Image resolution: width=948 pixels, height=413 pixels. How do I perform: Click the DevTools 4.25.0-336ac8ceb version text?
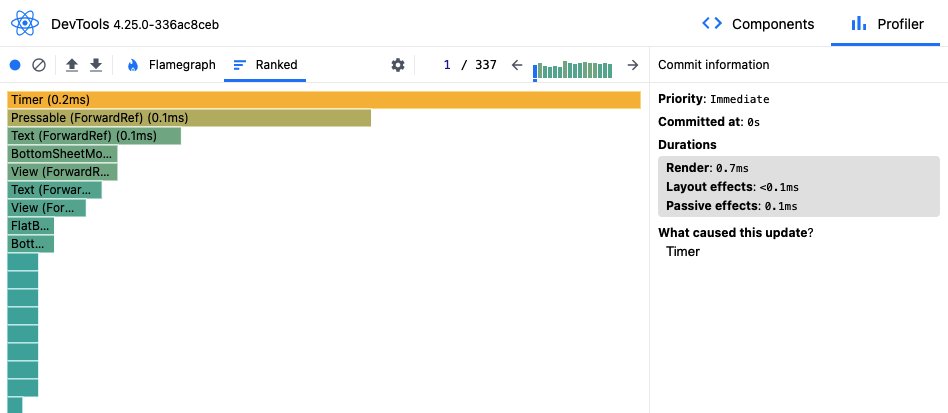coord(135,24)
